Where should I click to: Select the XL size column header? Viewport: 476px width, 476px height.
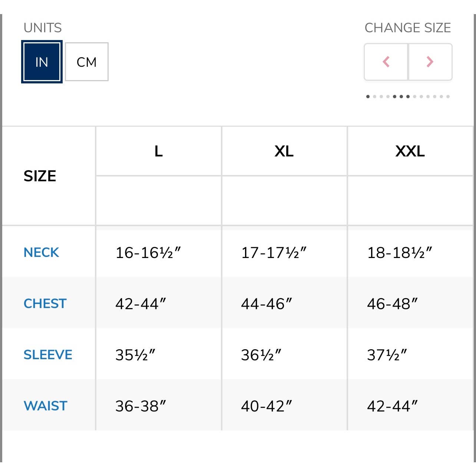click(284, 151)
